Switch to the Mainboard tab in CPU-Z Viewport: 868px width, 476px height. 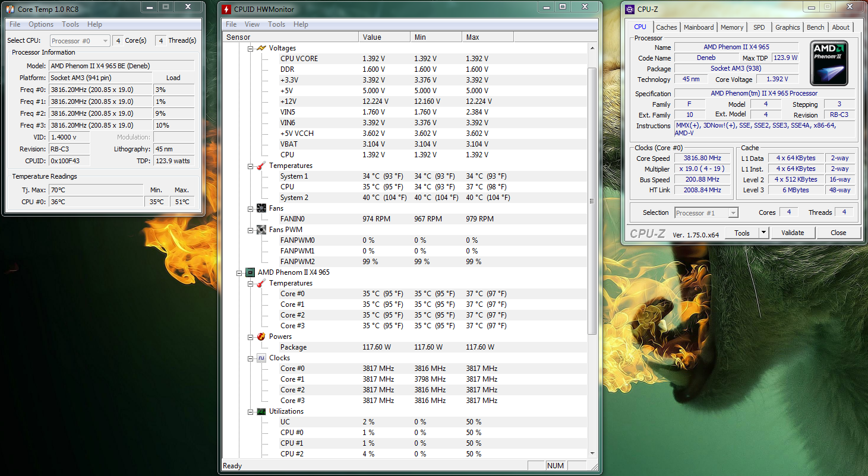tap(699, 27)
